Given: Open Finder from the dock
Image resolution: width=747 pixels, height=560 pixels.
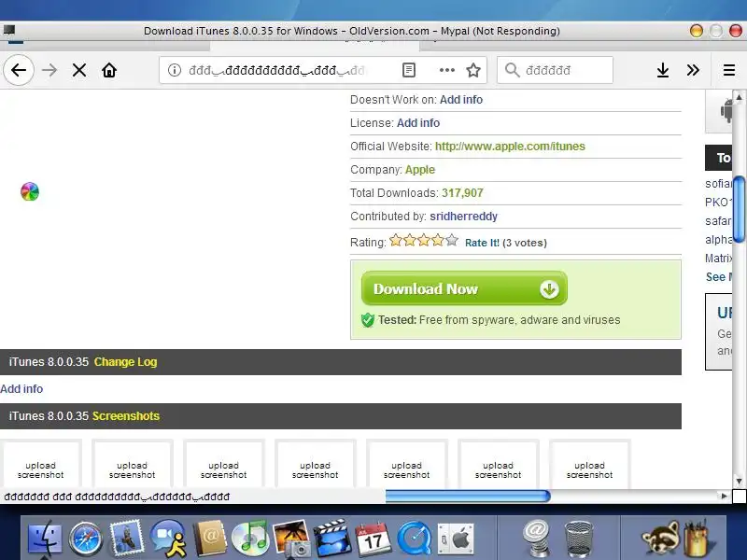Looking at the screenshot, I should [45, 539].
